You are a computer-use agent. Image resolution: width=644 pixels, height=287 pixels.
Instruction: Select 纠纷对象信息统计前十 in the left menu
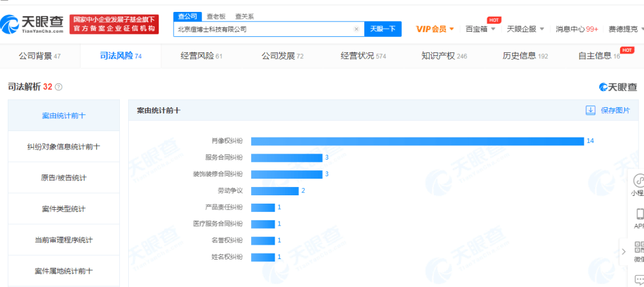64,147
